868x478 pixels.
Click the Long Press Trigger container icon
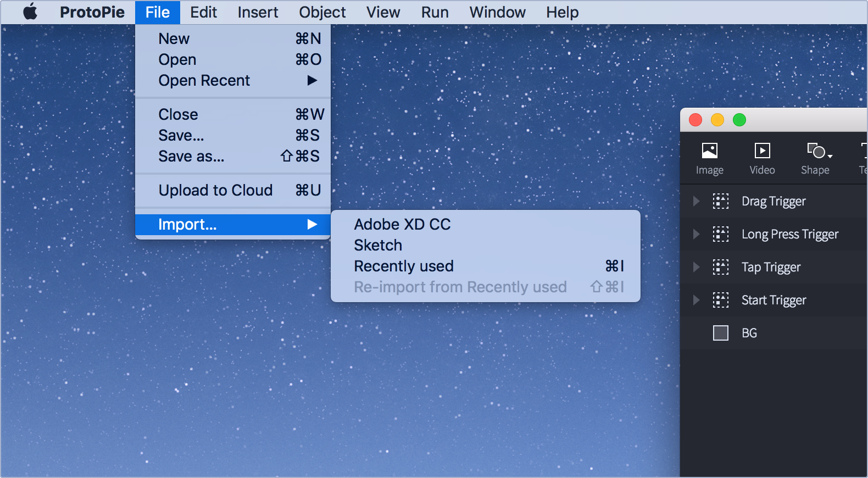(x=721, y=234)
